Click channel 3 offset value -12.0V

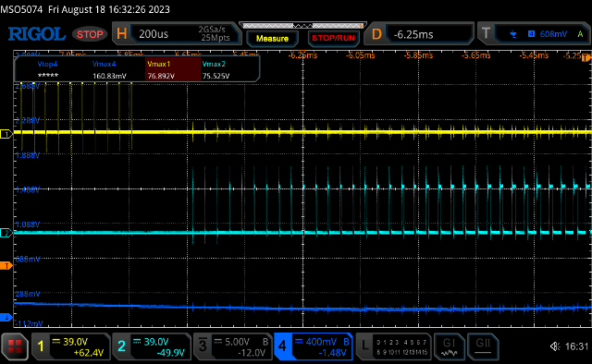point(252,353)
